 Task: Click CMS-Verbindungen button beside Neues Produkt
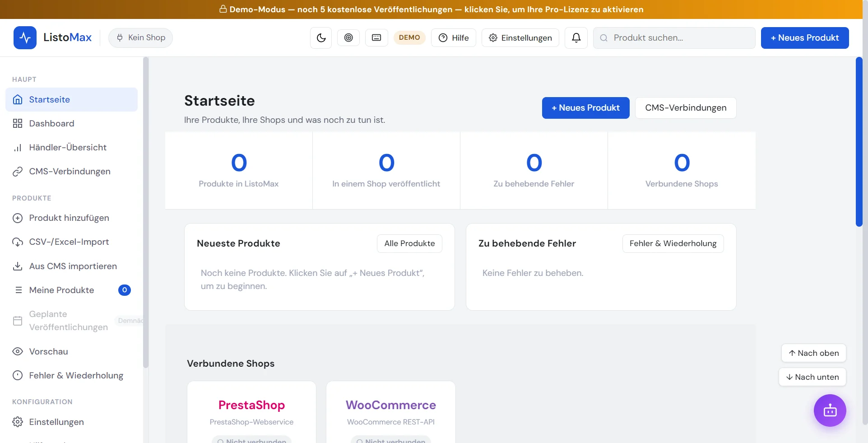point(686,108)
